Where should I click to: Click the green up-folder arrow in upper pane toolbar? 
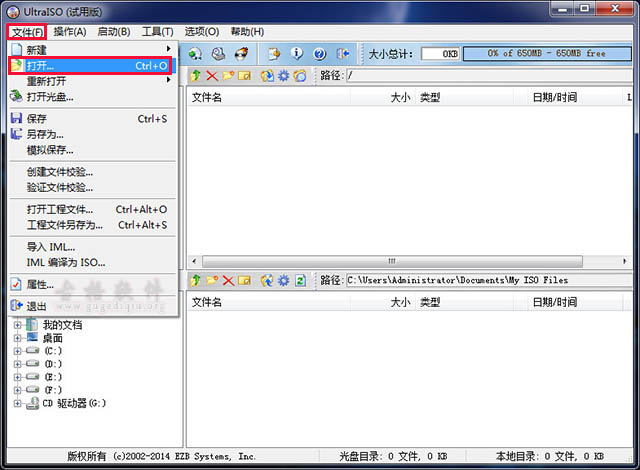[x=196, y=75]
